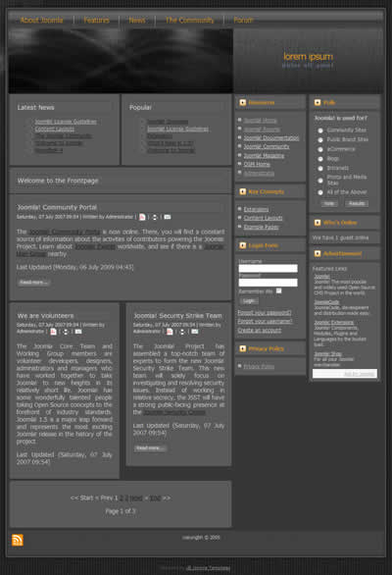Open Features in top menu
Viewport: 392px width, 575px height.
tap(96, 21)
